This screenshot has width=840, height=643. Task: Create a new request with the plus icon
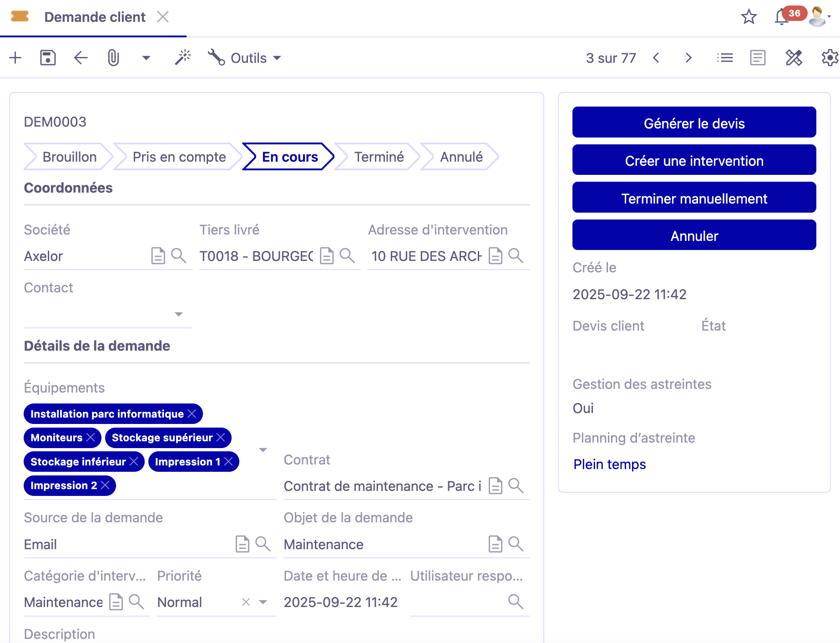click(15, 58)
